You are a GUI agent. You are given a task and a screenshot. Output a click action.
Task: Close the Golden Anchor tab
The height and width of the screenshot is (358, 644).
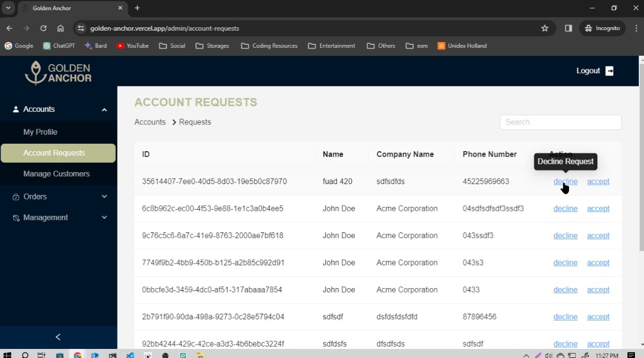coord(120,8)
